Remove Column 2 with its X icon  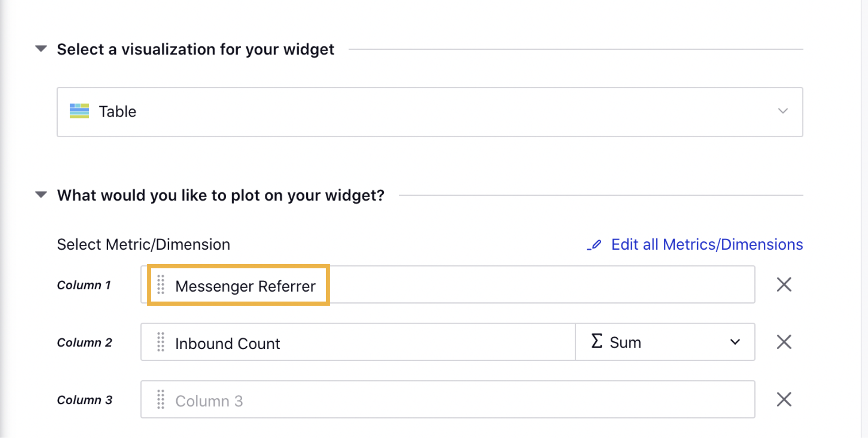tap(784, 342)
